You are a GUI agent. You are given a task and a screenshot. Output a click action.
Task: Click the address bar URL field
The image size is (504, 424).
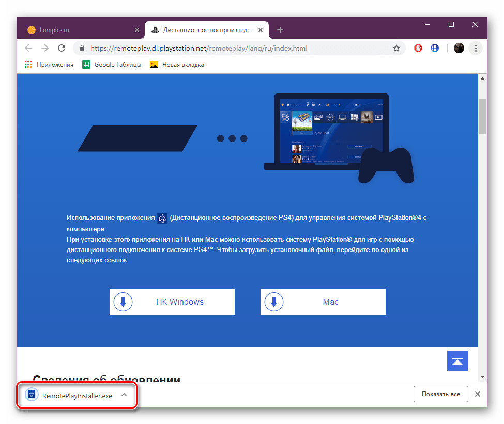233,48
